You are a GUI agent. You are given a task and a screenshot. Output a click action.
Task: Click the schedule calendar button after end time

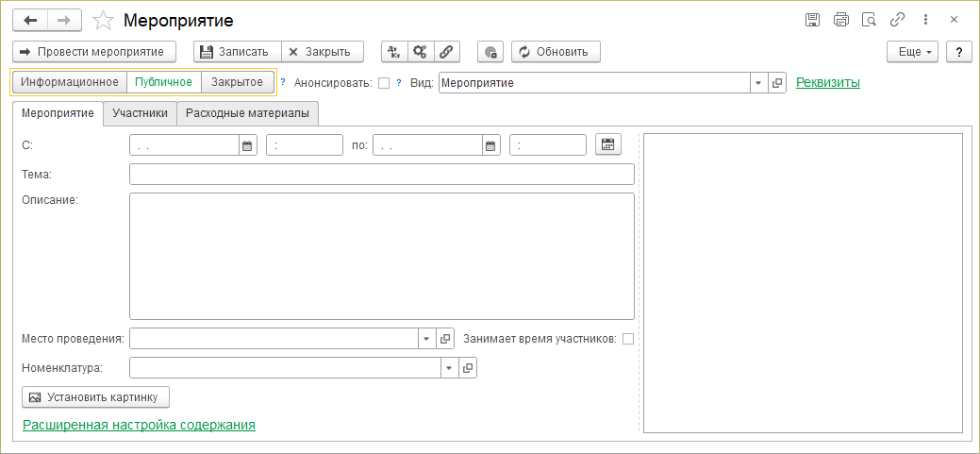point(608,145)
